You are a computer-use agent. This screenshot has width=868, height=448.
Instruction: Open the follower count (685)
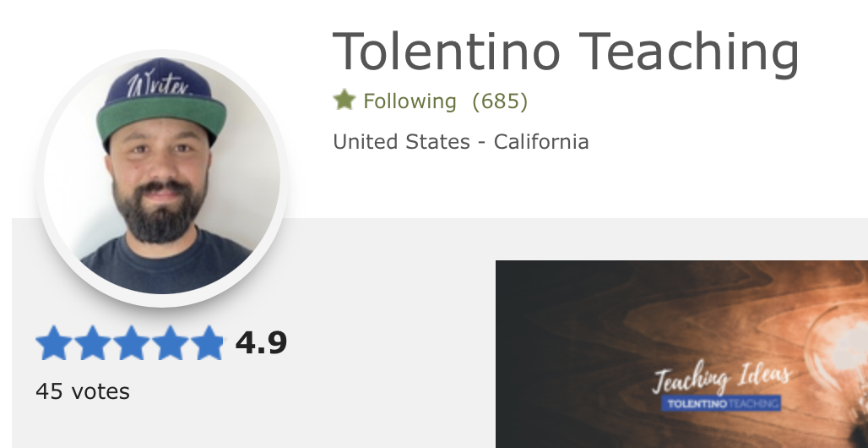point(500,101)
